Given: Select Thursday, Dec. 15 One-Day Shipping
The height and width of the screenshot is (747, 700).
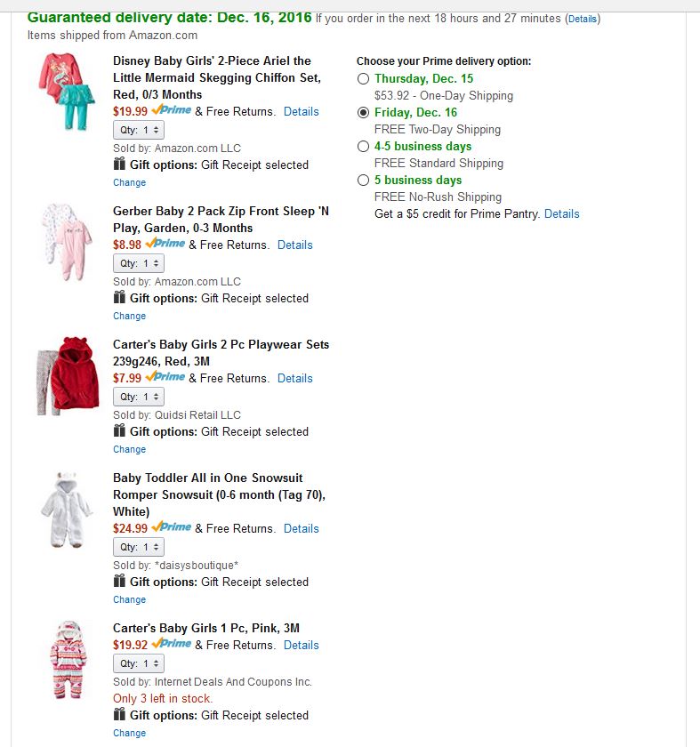Looking at the screenshot, I should (x=363, y=79).
